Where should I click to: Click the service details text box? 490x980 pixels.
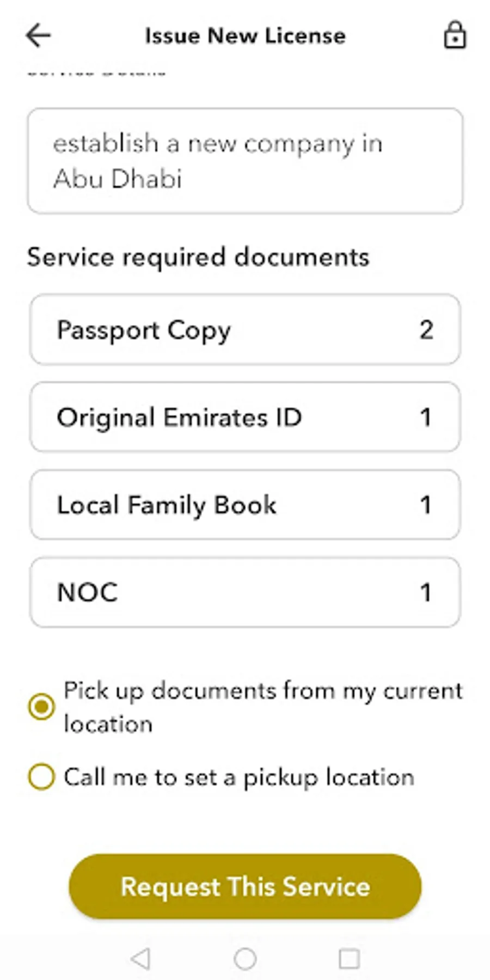click(x=245, y=161)
